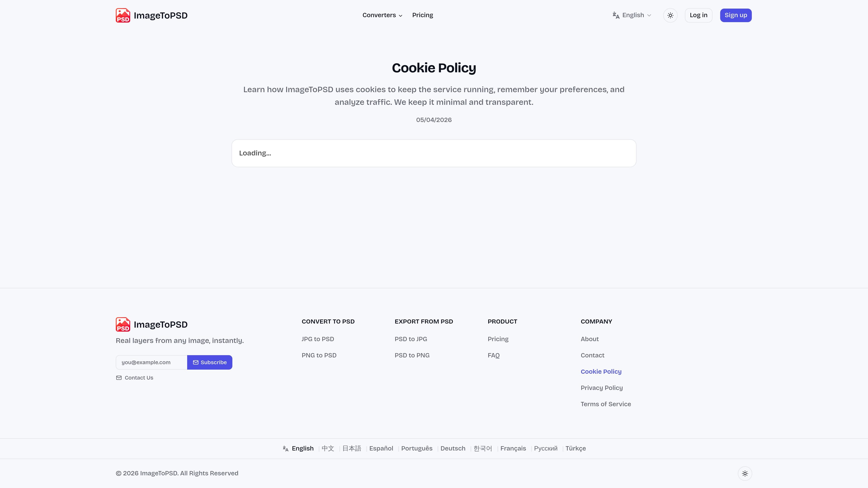Open footer Pricing link under Product

pyautogui.click(x=498, y=339)
